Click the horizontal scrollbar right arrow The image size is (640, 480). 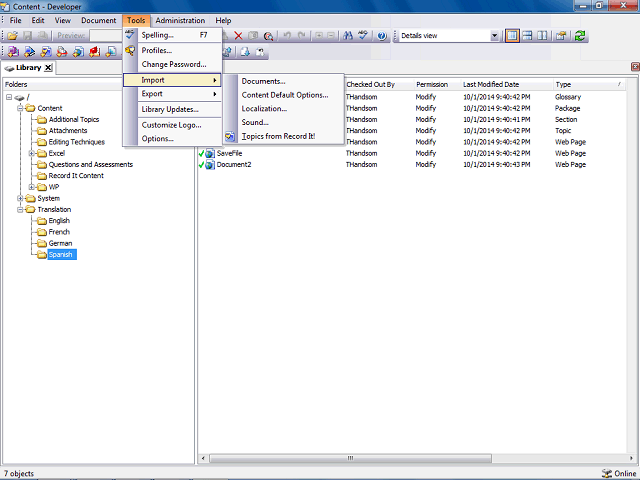[631, 458]
